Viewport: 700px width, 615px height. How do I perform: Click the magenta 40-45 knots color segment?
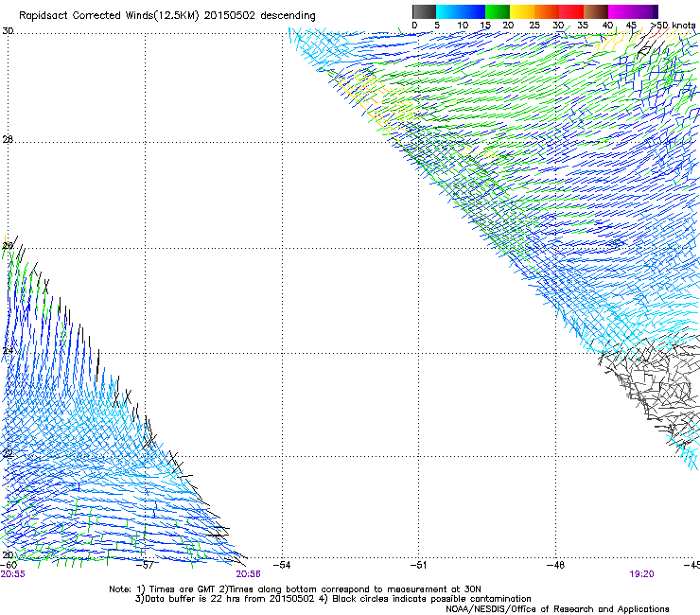621,11
